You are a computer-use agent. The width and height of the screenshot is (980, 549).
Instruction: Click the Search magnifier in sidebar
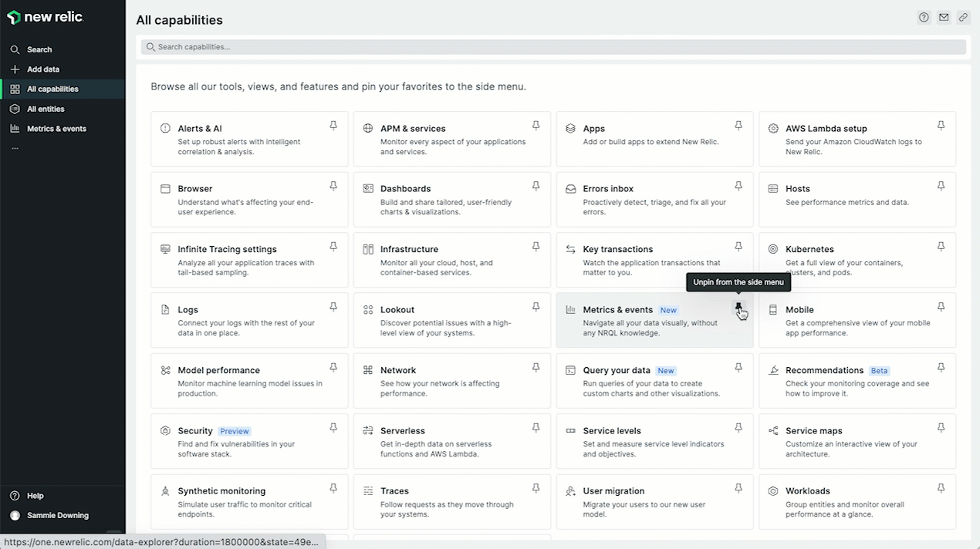(15, 49)
